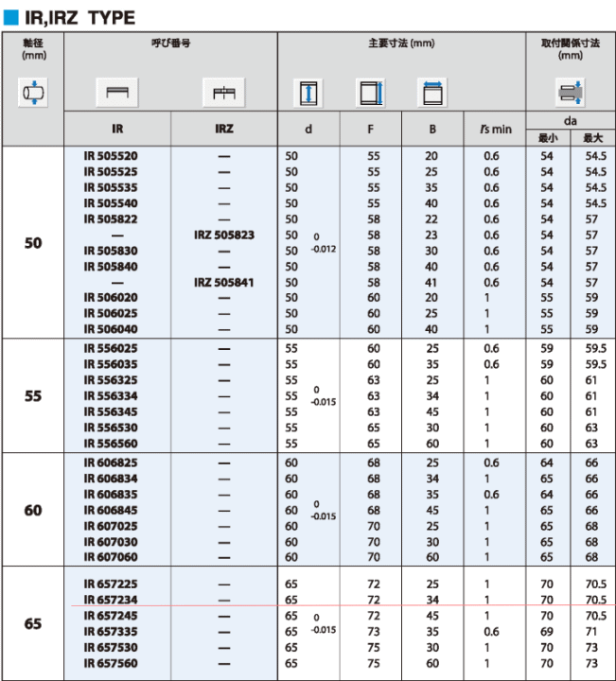This screenshot has height=681, width=616.
Task: Select part number IR 657560
Action: coord(111,663)
